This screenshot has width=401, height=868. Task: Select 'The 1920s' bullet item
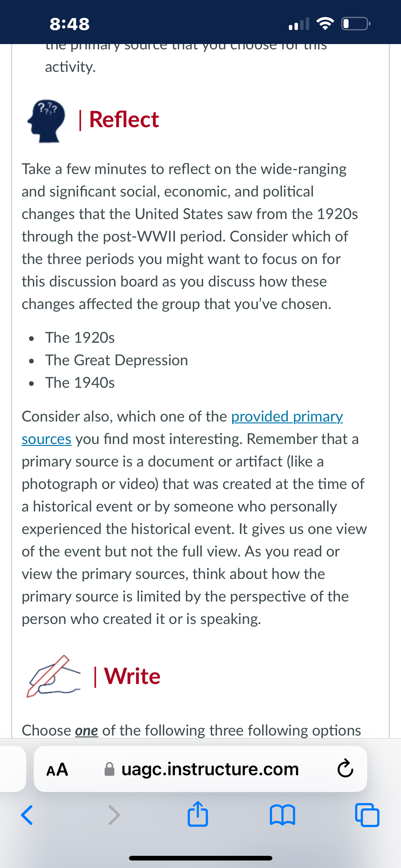(x=80, y=338)
